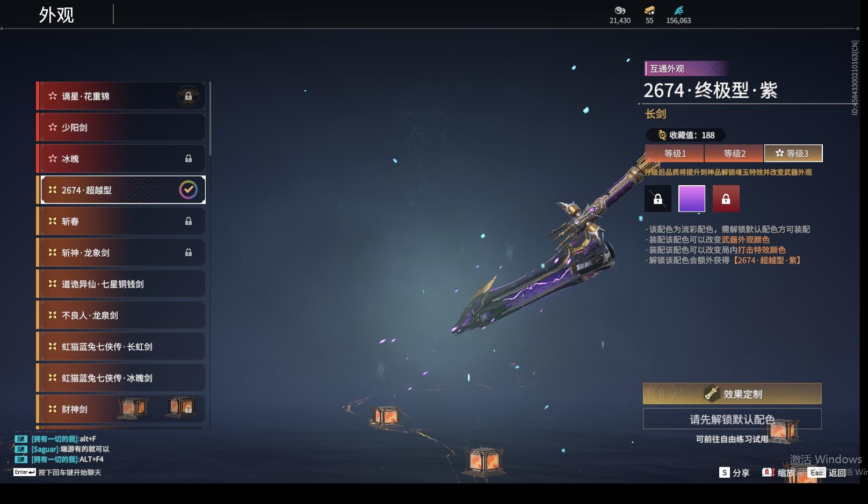Screen dimensions: 868x504
Task: Switch to the 等级2 tab
Action: pyautogui.click(x=734, y=154)
